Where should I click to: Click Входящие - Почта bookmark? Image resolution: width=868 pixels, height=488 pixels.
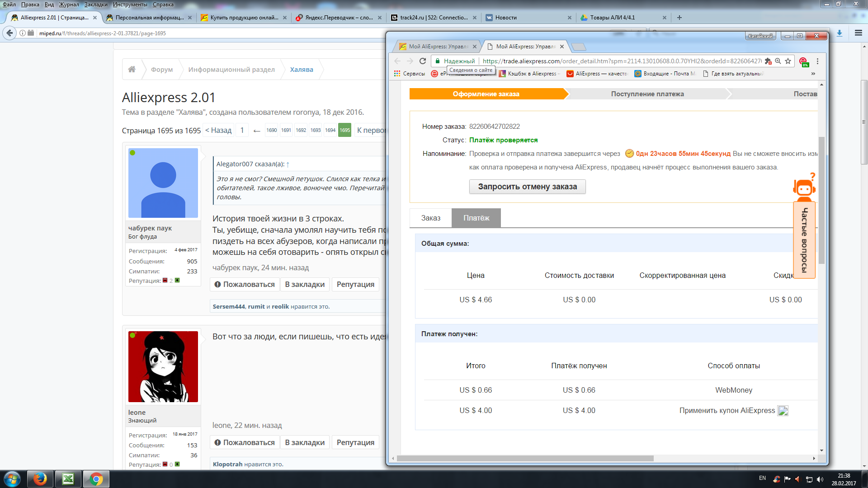coord(665,74)
